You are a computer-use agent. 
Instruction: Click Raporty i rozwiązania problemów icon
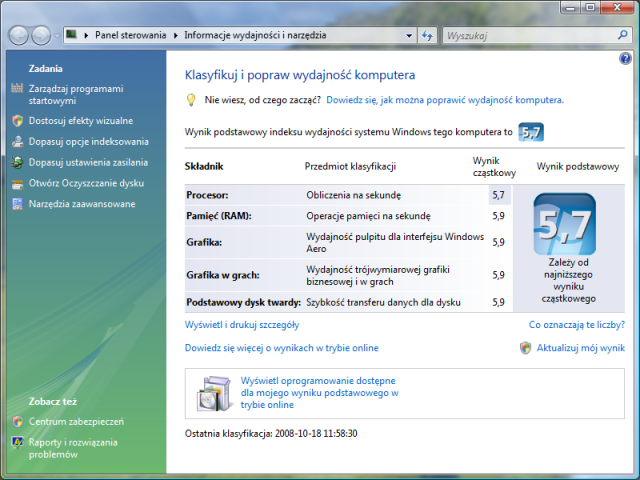(17, 442)
